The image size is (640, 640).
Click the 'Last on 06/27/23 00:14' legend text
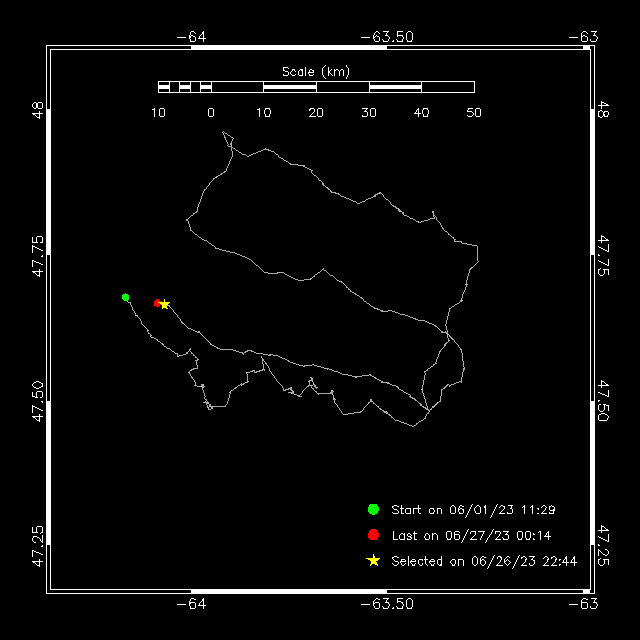pyautogui.click(x=471, y=536)
